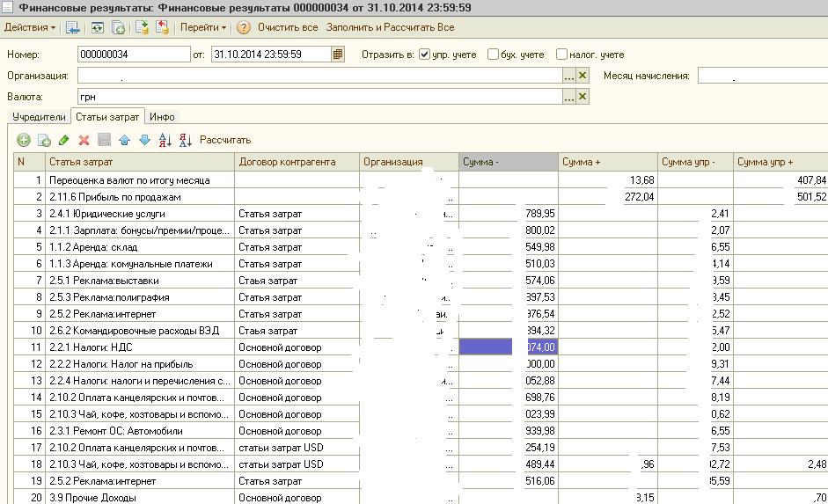The height and width of the screenshot is (504, 828).
Task: Open the 'Действия' dropdown menu
Action: (29, 27)
